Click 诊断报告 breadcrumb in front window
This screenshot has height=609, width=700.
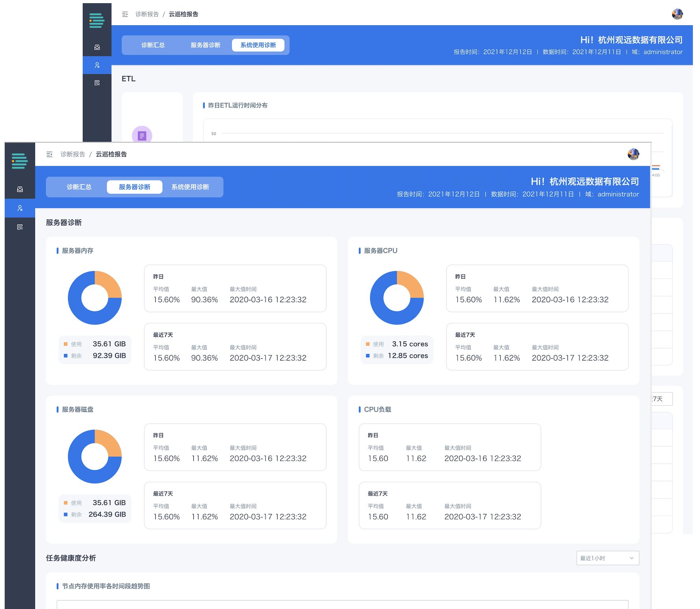[73, 154]
